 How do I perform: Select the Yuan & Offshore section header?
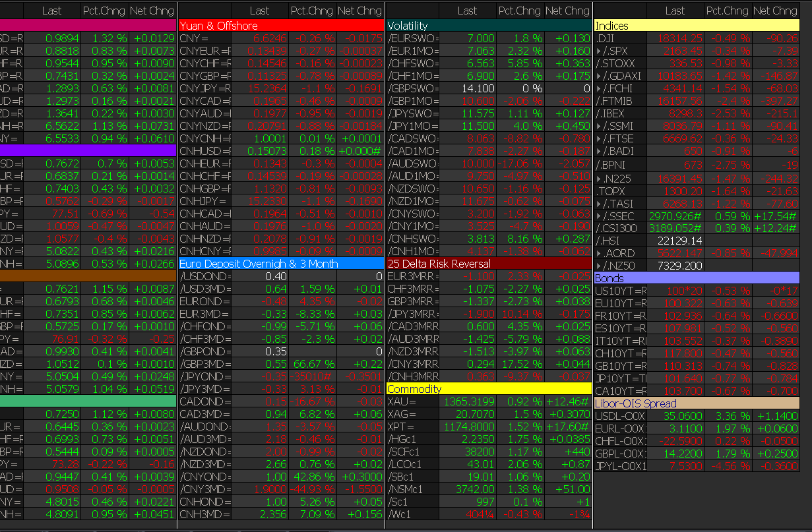281,26
